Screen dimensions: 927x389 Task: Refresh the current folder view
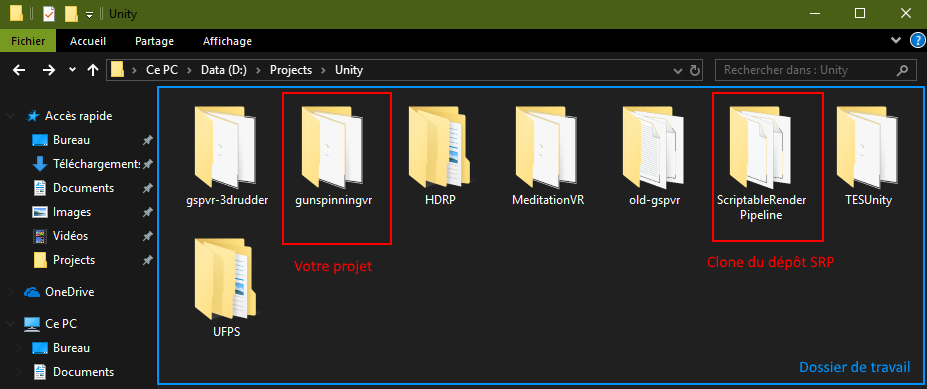pos(695,70)
